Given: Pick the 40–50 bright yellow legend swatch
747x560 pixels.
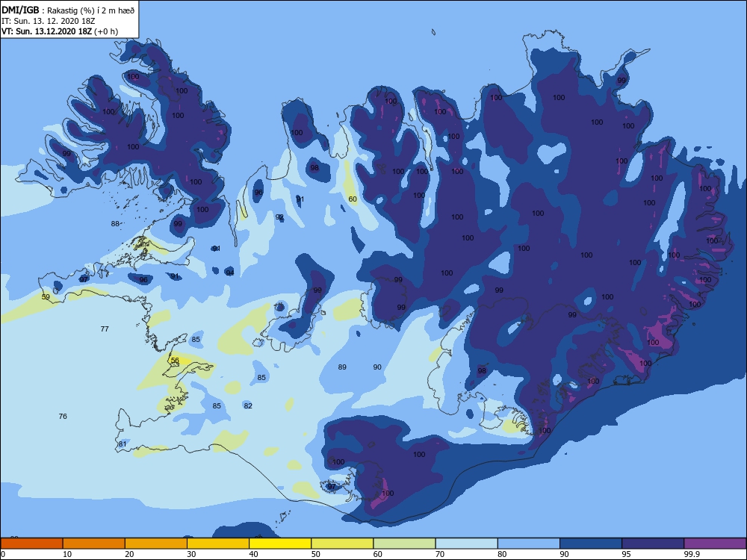Looking at the screenshot, I should coord(280,544).
